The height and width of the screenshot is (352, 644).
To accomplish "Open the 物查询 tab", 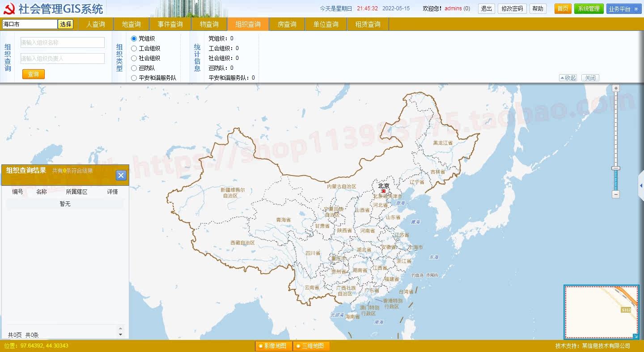I will 209,24.
